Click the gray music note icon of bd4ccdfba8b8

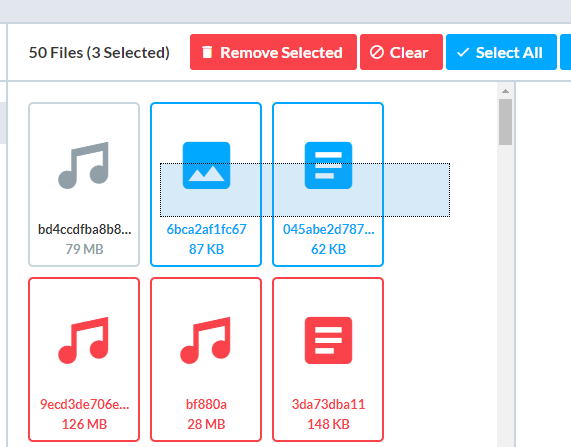[83, 165]
